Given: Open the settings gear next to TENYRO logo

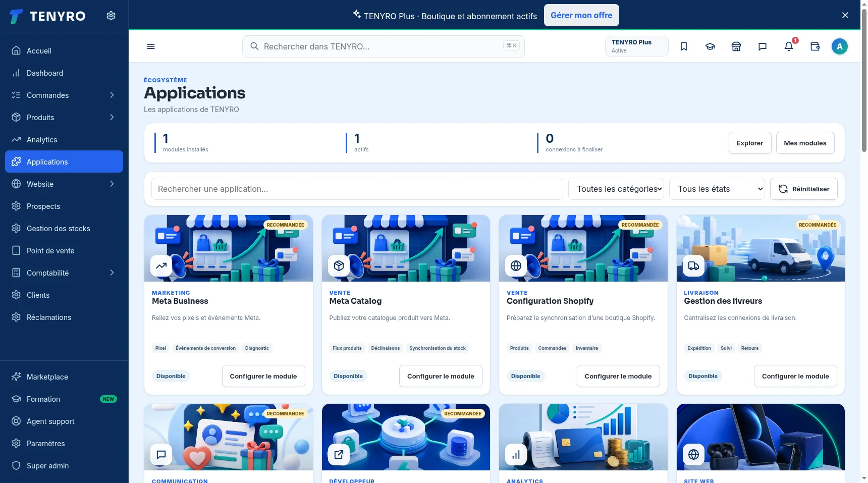Looking at the screenshot, I should [x=111, y=16].
